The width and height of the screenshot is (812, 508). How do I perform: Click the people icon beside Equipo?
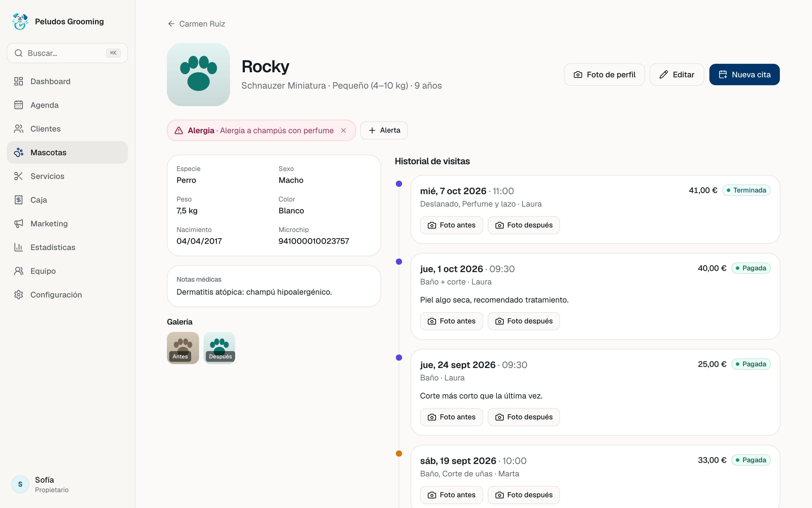(x=18, y=271)
